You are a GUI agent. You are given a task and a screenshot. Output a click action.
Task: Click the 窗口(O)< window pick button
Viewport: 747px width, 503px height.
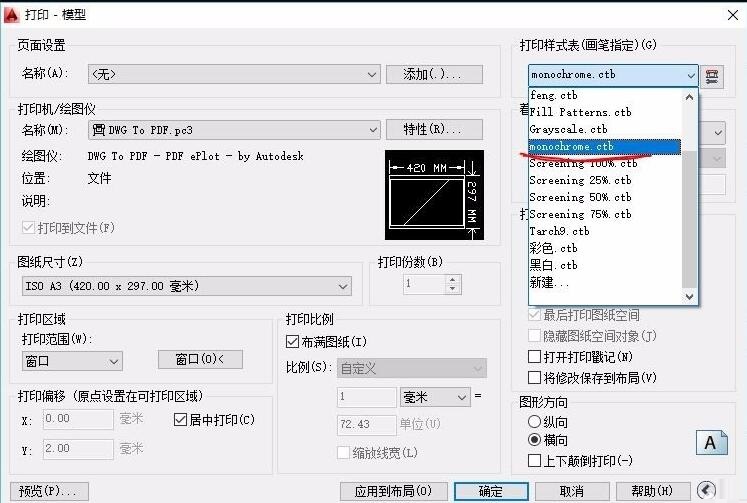200,359
